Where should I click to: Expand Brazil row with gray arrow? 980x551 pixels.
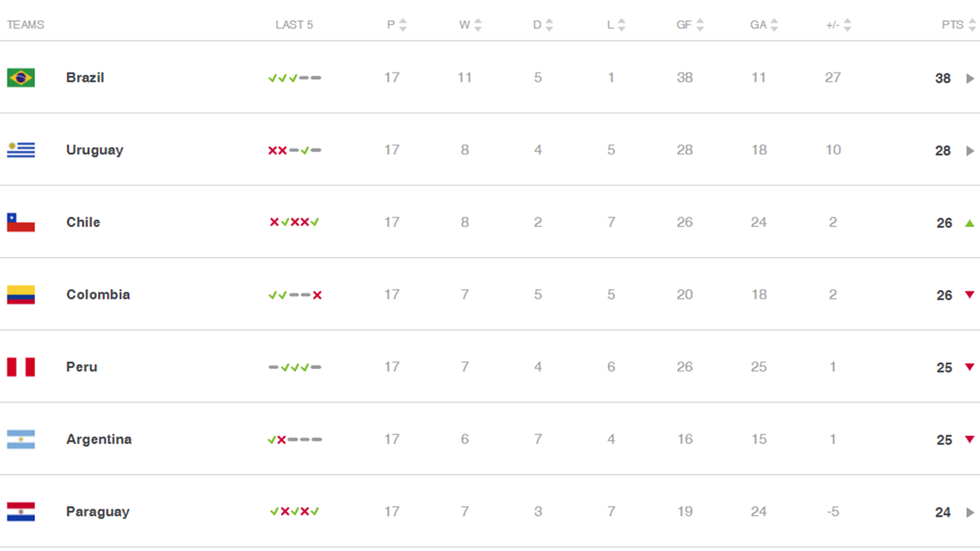(x=970, y=78)
